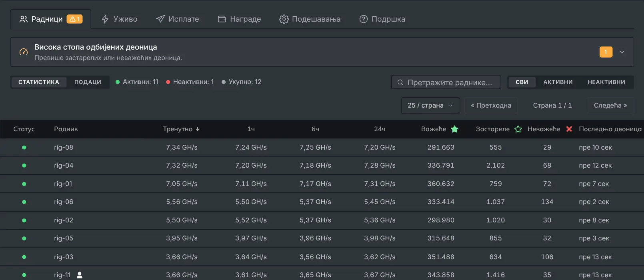Click the Активни: 11 counter
Viewport: 644px width, 280px height.
click(x=137, y=82)
